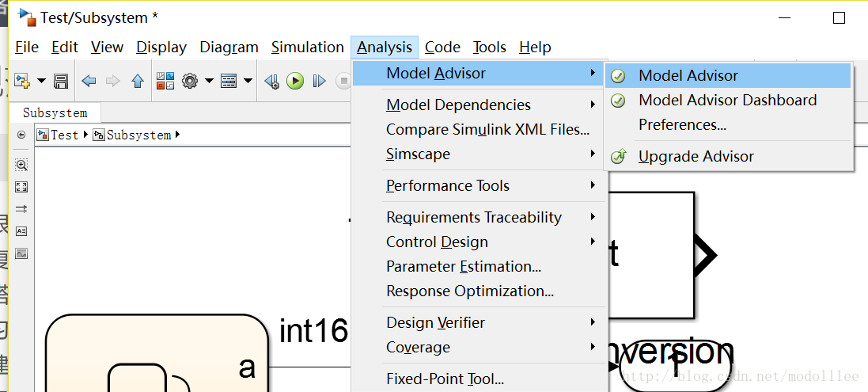868x392 pixels.
Task: Expand arrow after Test breadcrumb
Action: 85,135
